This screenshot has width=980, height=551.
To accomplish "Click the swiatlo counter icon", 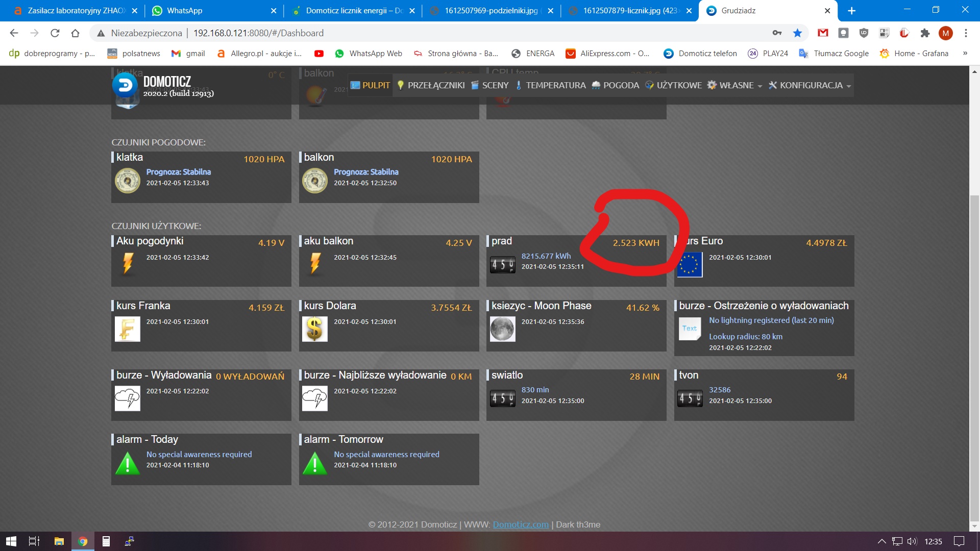I will [502, 398].
